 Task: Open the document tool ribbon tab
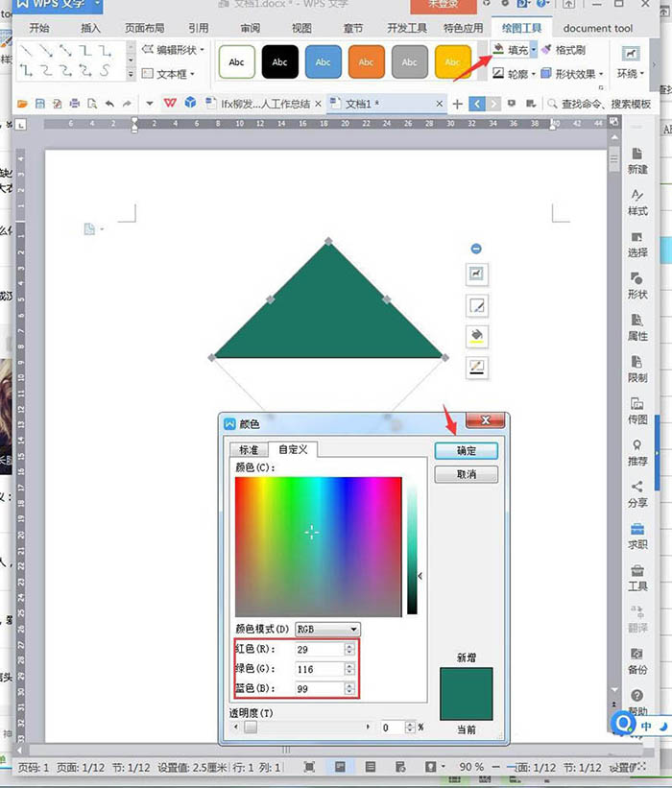click(598, 28)
